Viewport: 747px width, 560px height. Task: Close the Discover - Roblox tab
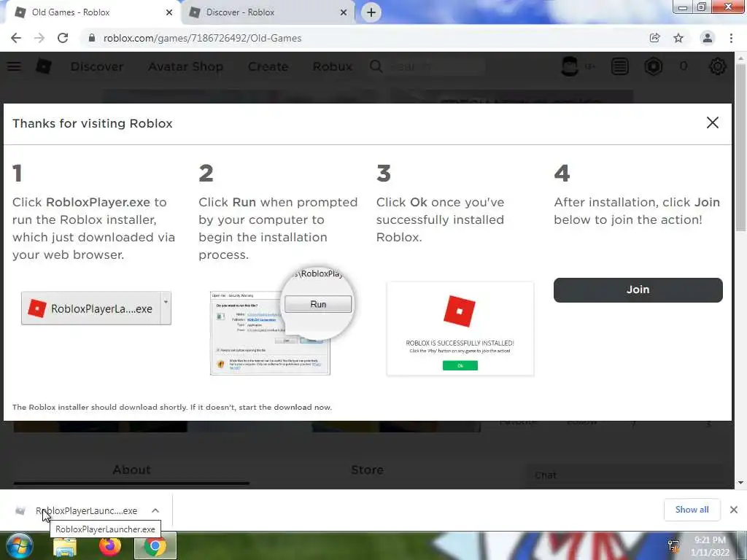[344, 13]
